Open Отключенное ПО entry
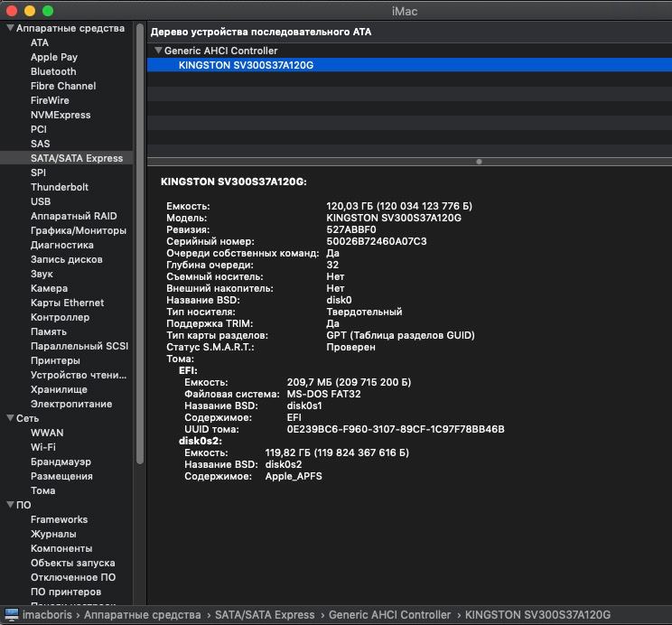This screenshot has height=625, width=672. [73, 577]
